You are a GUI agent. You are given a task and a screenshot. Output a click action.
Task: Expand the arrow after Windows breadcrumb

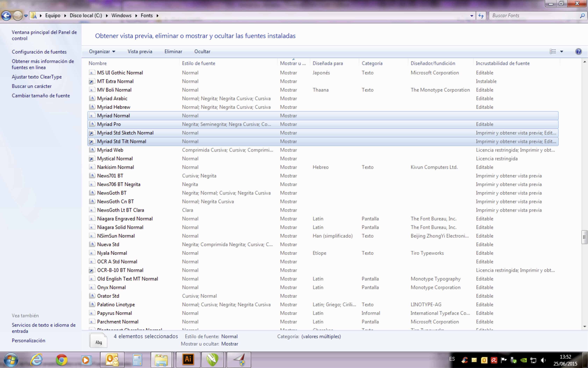[x=136, y=16]
